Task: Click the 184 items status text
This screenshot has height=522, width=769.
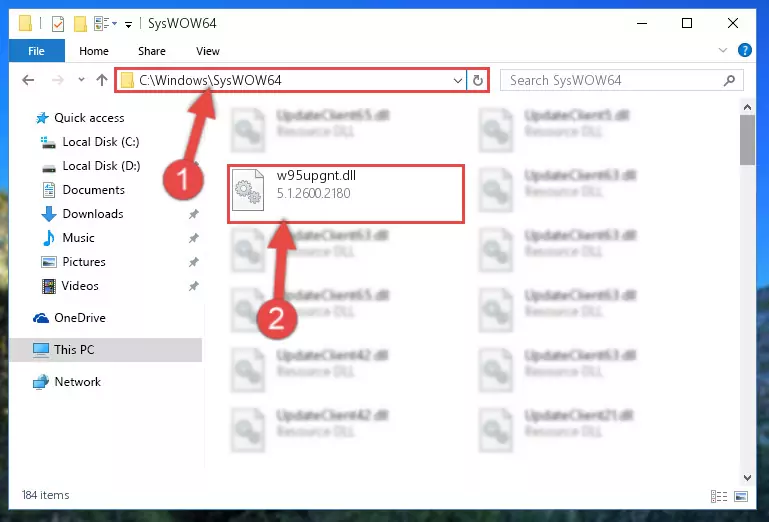Action: pyautogui.click(x=46, y=495)
